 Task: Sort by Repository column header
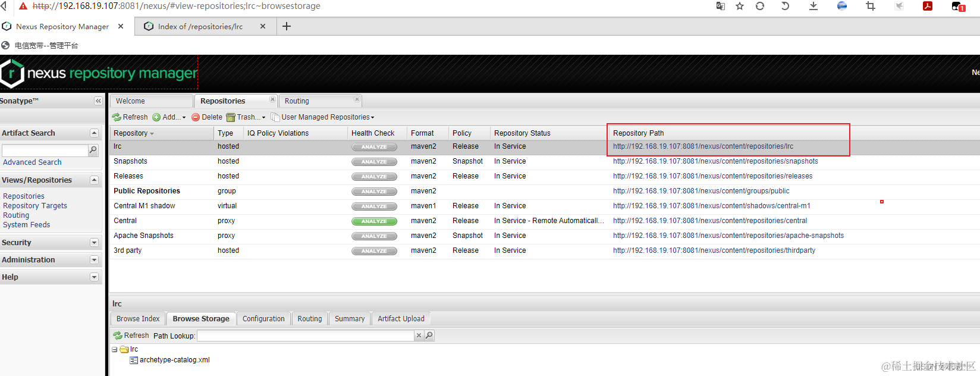tap(162, 133)
